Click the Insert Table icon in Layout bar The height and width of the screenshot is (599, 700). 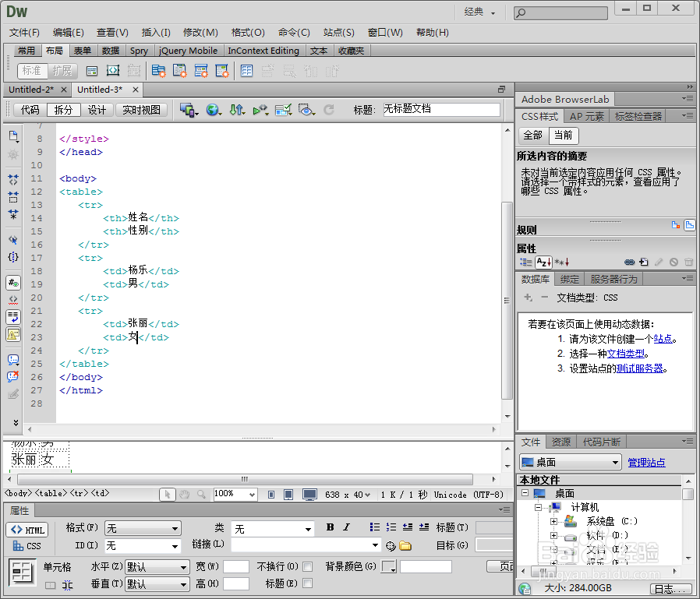tap(246, 70)
